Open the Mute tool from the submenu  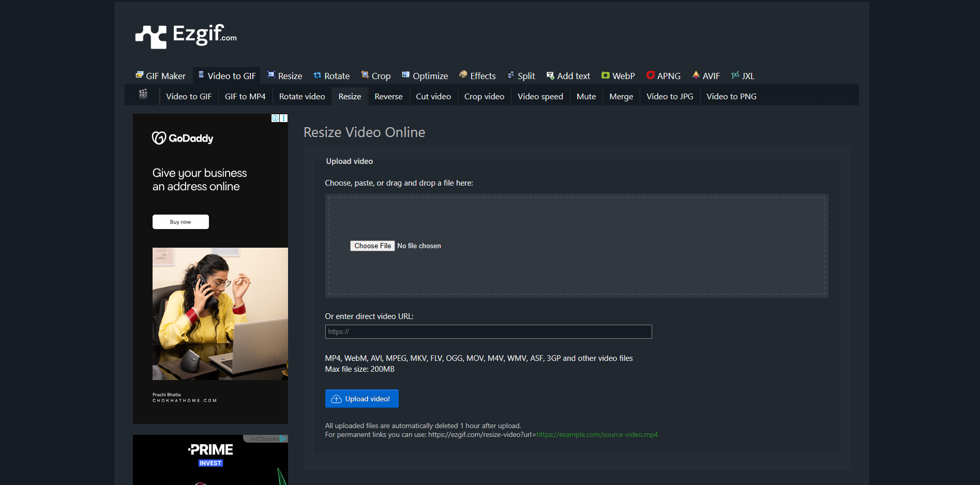click(x=586, y=96)
